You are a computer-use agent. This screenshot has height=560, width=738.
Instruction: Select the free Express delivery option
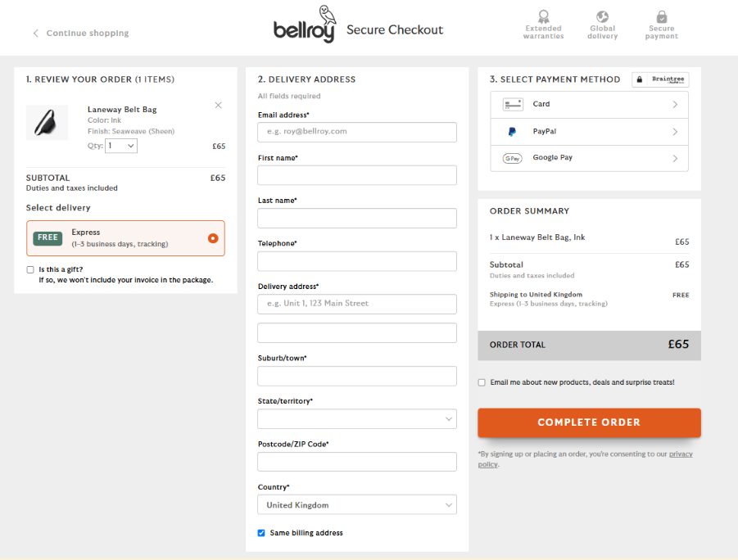213,238
